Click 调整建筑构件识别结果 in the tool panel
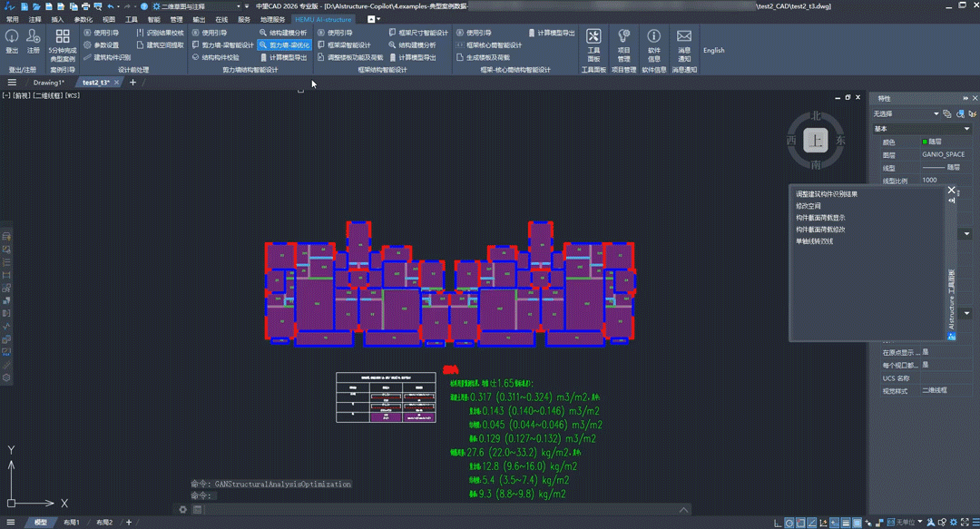Image resolution: width=980 pixels, height=529 pixels. 827,194
